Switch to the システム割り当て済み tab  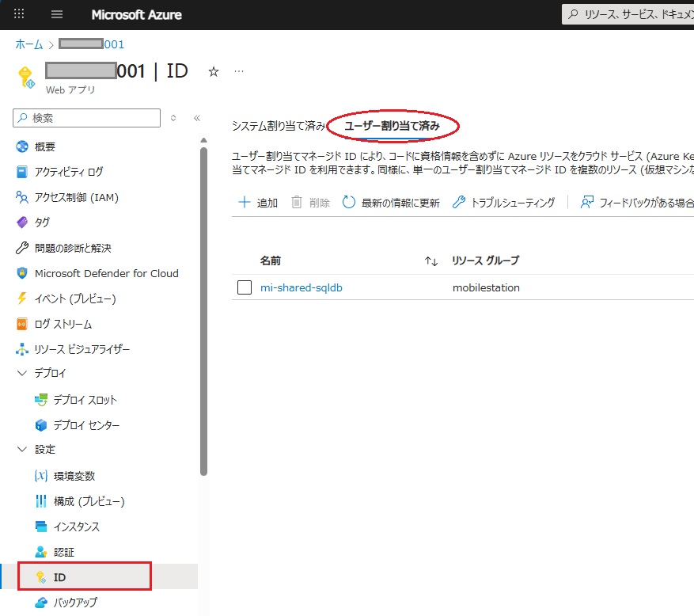pos(278,126)
